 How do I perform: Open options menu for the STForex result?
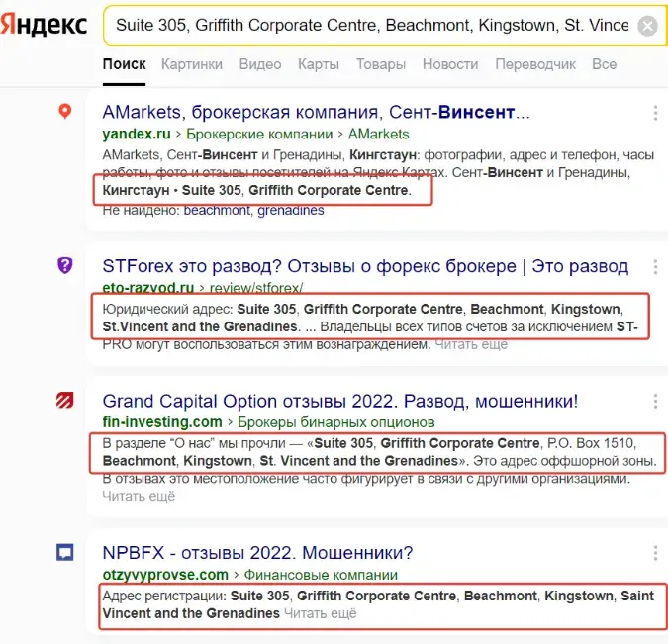[x=655, y=267]
